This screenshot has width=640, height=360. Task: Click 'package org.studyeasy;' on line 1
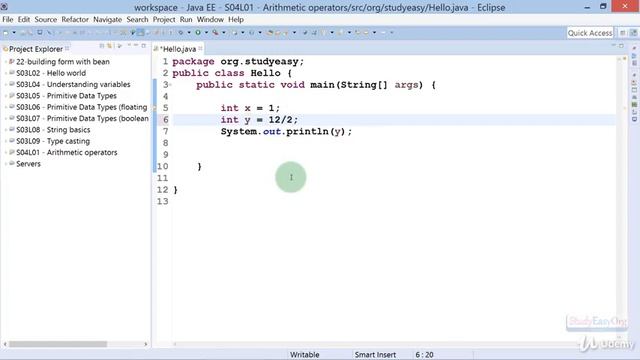(x=238, y=62)
